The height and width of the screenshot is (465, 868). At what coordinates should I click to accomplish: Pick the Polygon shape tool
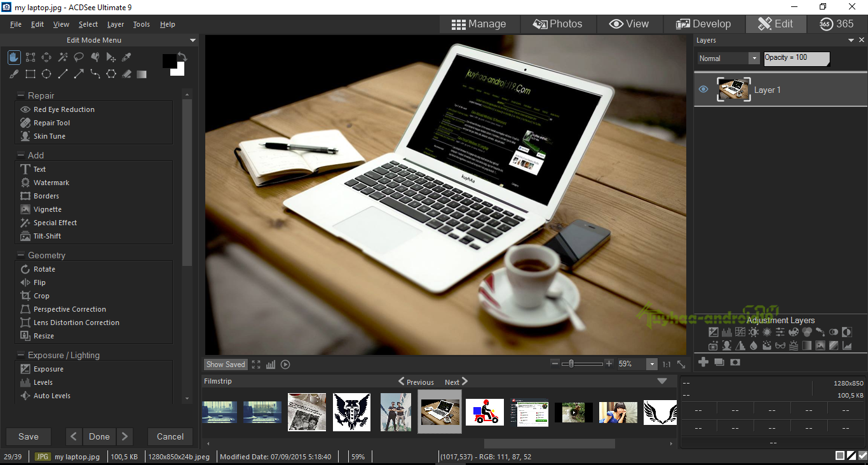tap(111, 74)
